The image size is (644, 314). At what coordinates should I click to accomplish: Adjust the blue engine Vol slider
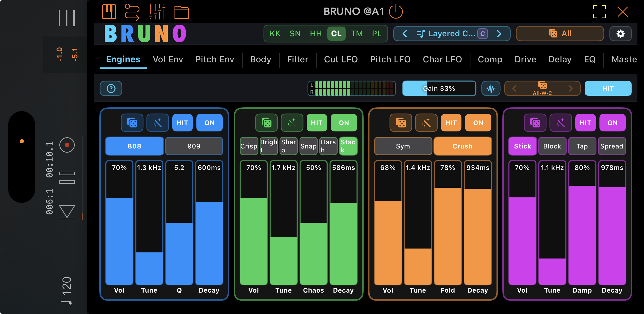pos(119,222)
